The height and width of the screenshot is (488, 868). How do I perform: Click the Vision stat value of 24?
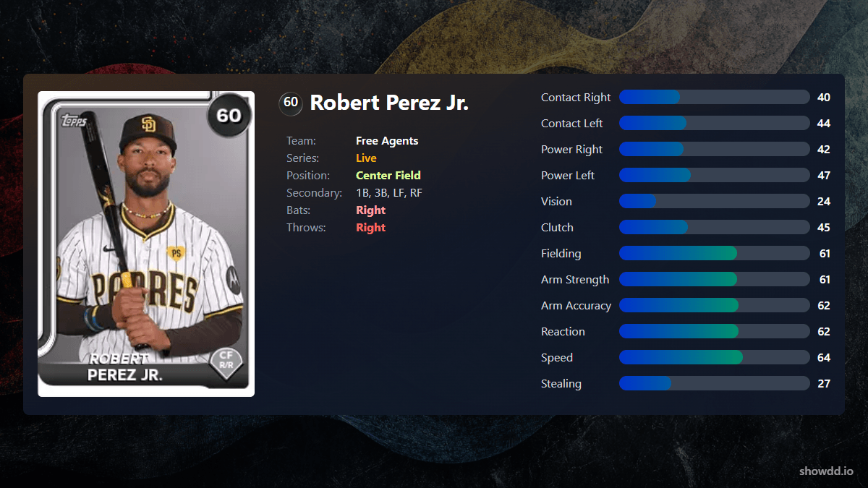pyautogui.click(x=824, y=201)
